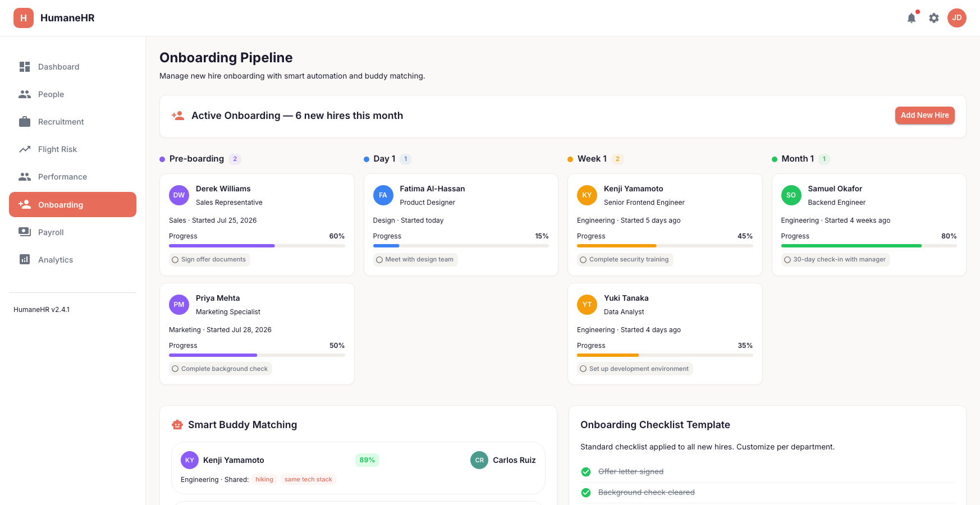The image size is (980, 505).
Task: Click the People sidebar icon
Action: [x=25, y=94]
